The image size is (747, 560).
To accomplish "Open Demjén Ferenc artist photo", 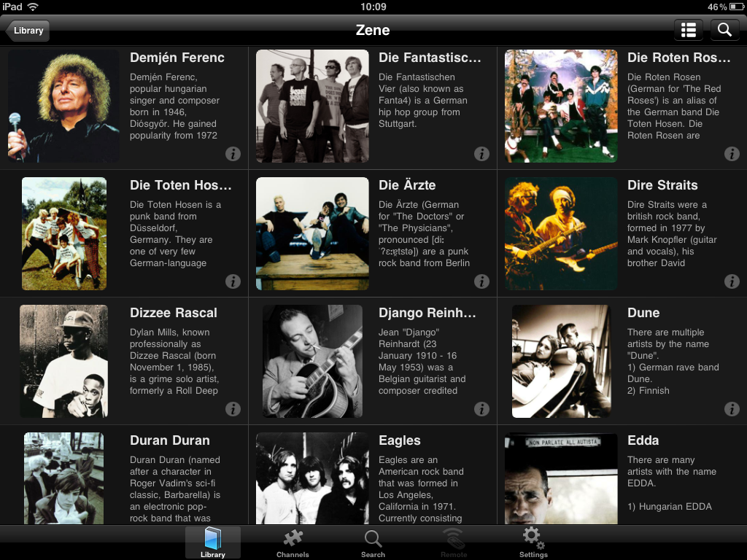I will pyautogui.click(x=64, y=106).
